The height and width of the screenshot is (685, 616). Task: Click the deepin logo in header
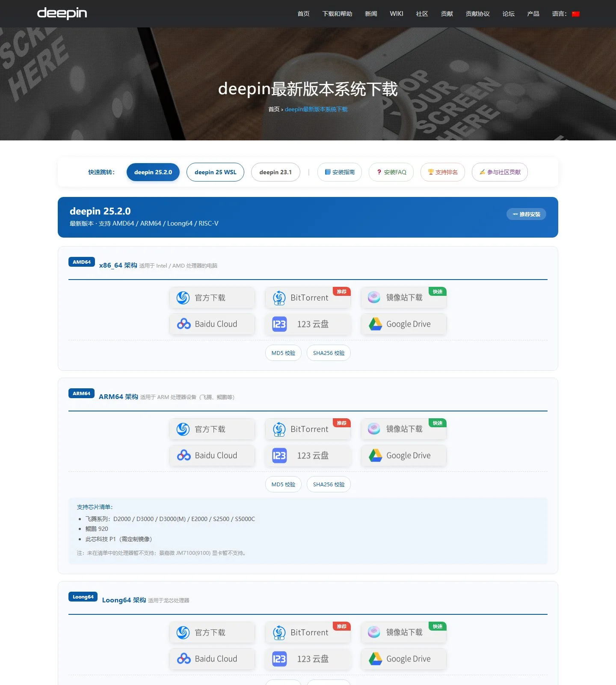pyautogui.click(x=62, y=13)
